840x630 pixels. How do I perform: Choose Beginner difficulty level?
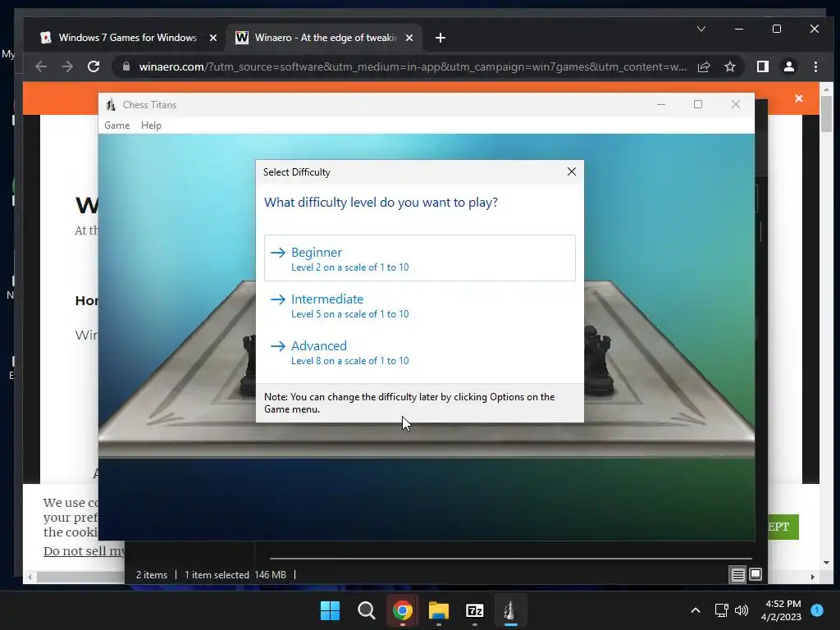[x=419, y=258]
